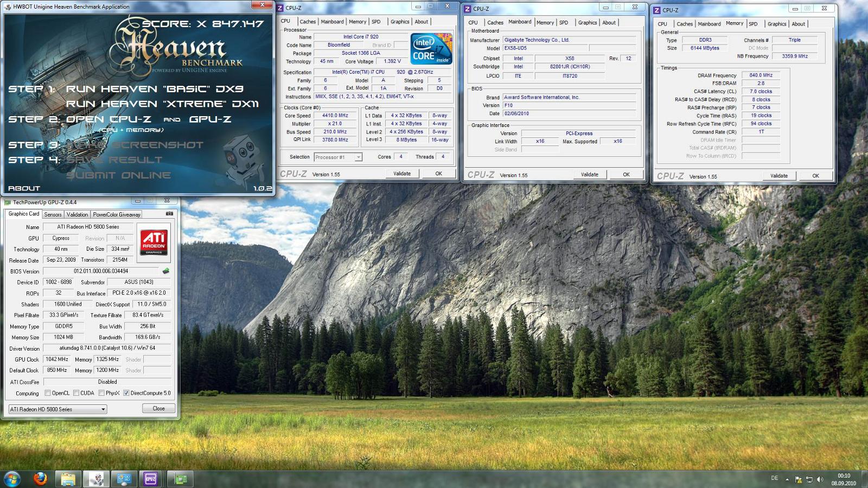The width and height of the screenshot is (868, 488).
Task: Select CPU tab in the Memory CPU-Z window
Action: coord(662,24)
